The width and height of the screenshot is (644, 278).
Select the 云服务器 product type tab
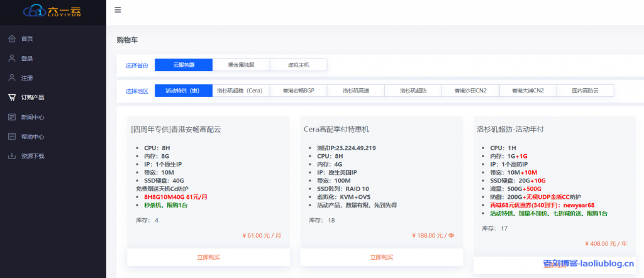pyautogui.click(x=184, y=65)
